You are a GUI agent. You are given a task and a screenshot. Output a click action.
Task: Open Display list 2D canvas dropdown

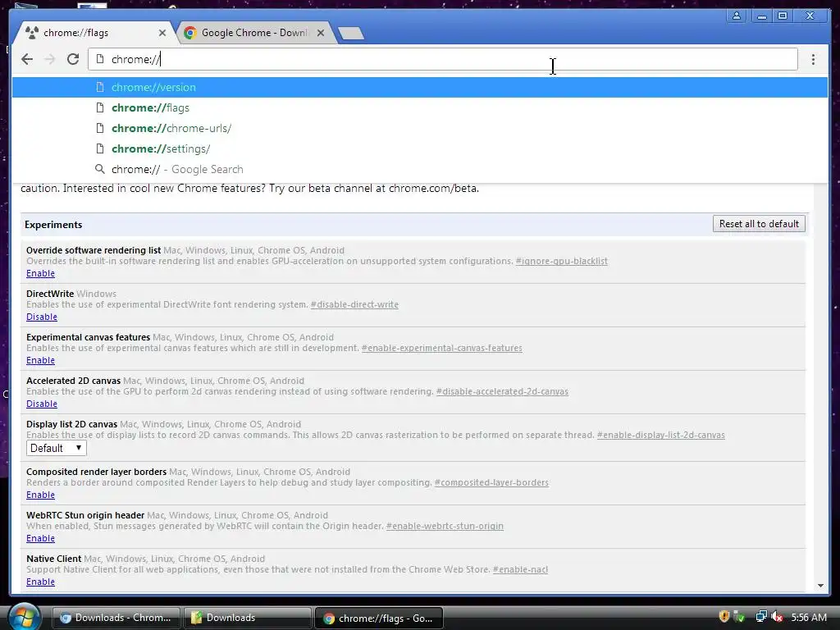[57, 448]
